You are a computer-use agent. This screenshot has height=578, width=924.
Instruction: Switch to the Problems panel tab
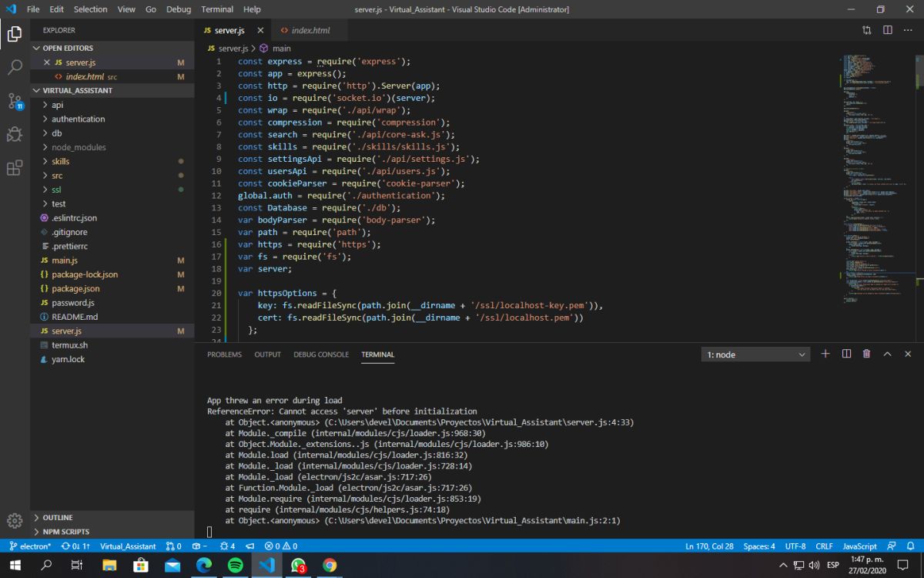click(224, 355)
